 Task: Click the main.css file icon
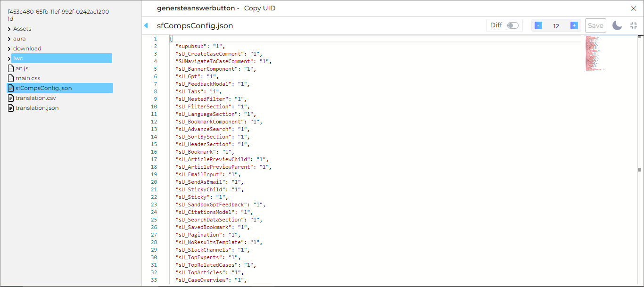[x=11, y=78]
